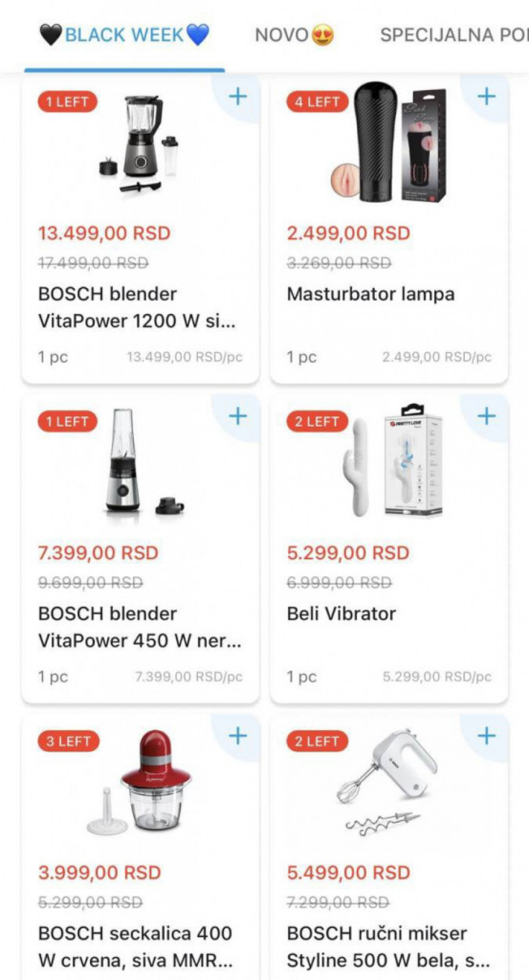Image resolution: width=529 pixels, height=980 pixels.
Task: Tap the 13.499,00 RSD sale price
Action: pos(104,233)
